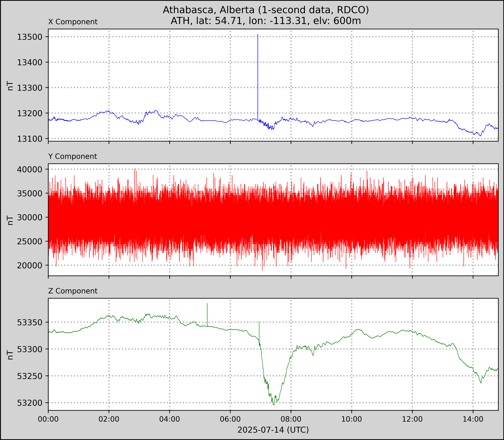
Task: Click the '12:00' time tick label
Action: pos(412,419)
